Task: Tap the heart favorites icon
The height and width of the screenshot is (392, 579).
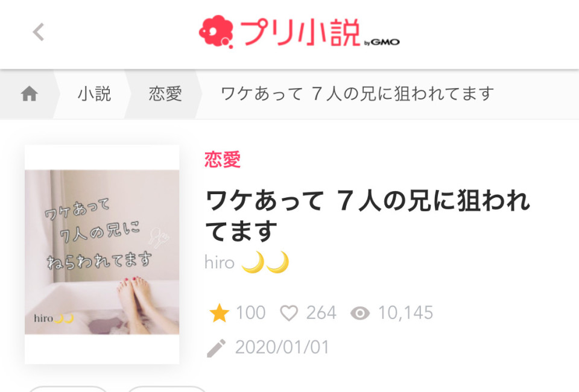Action: pyautogui.click(x=289, y=313)
